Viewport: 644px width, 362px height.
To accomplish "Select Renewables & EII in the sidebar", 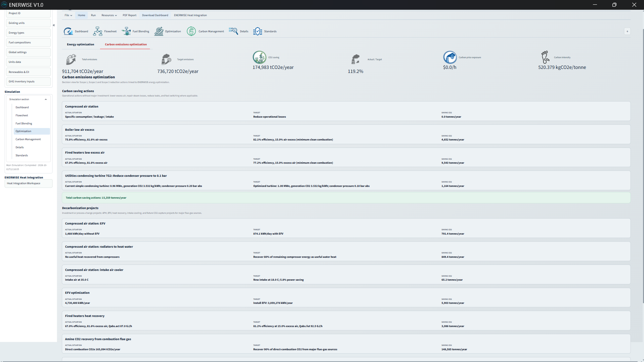I will 28,72.
